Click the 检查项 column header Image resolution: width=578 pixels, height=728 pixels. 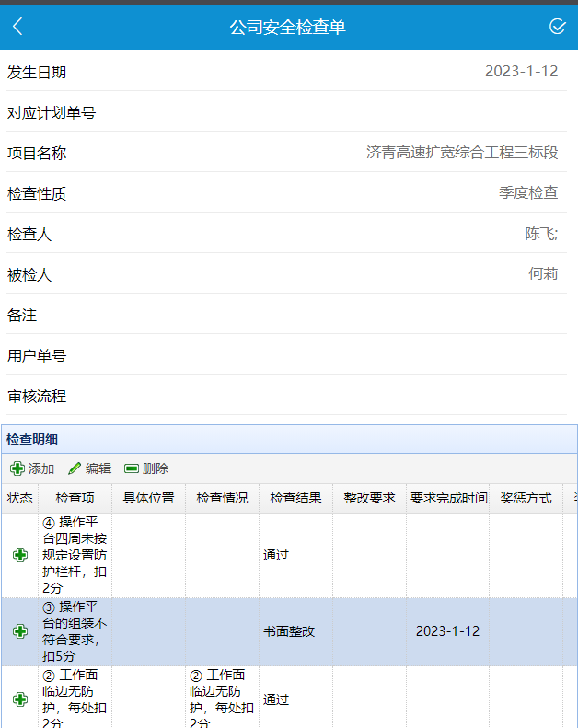pyautogui.click(x=75, y=498)
